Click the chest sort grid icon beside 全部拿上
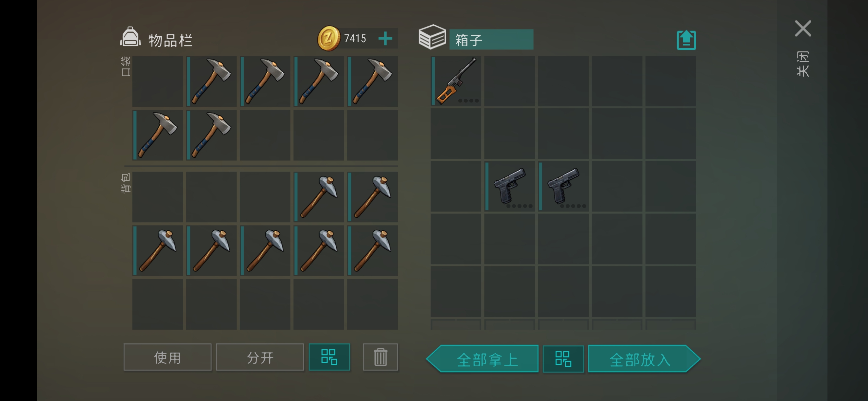 click(x=563, y=358)
